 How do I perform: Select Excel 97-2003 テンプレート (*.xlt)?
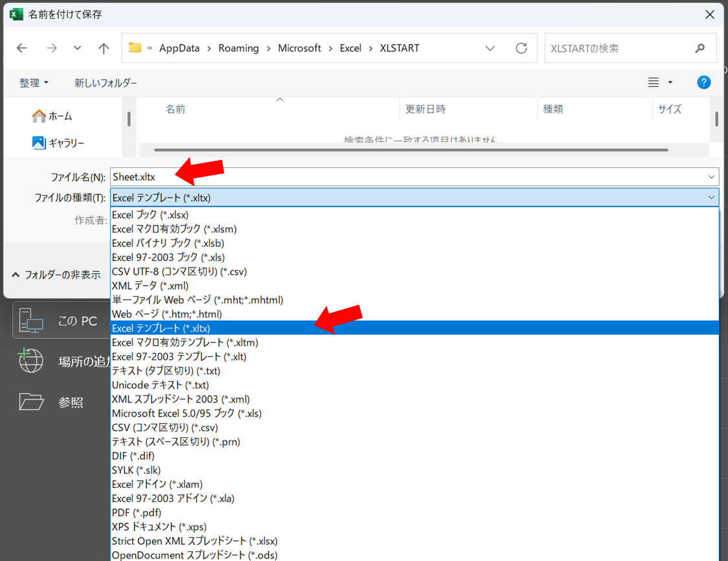tap(414, 356)
